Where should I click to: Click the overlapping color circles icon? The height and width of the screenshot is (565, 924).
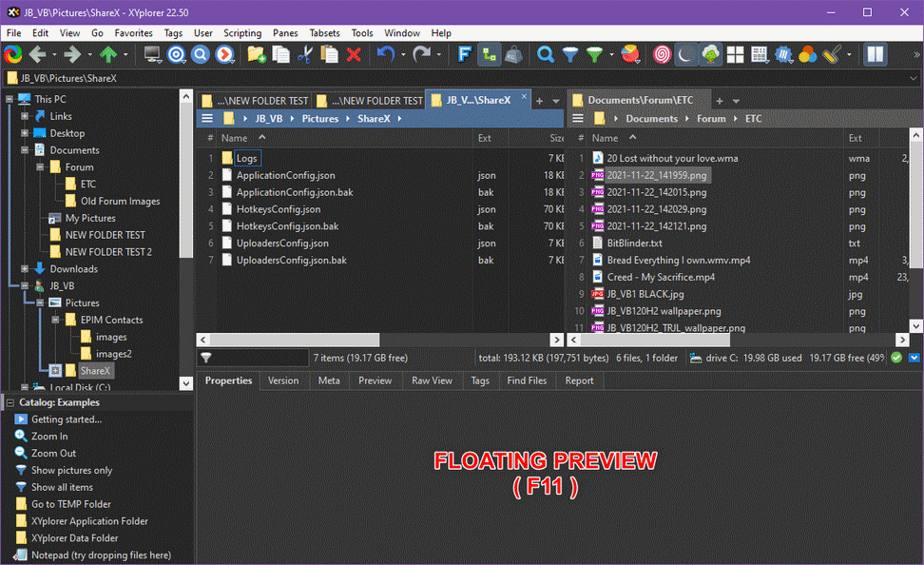tap(808, 55)
